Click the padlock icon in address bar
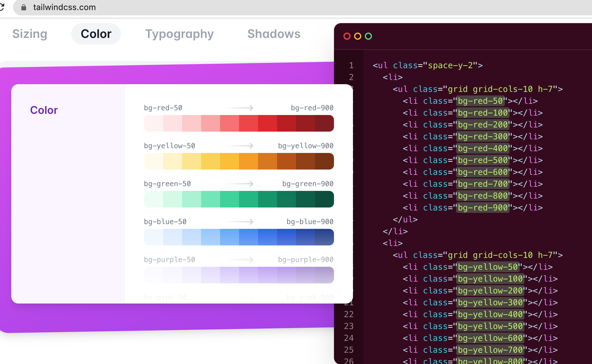This screenshot has height=364, width=592. (24, 7)
